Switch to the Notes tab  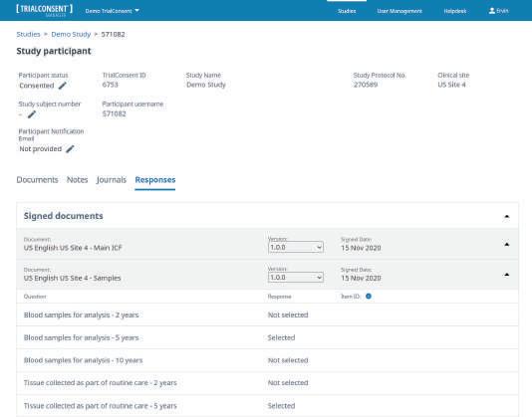click(x=78, y=180)
